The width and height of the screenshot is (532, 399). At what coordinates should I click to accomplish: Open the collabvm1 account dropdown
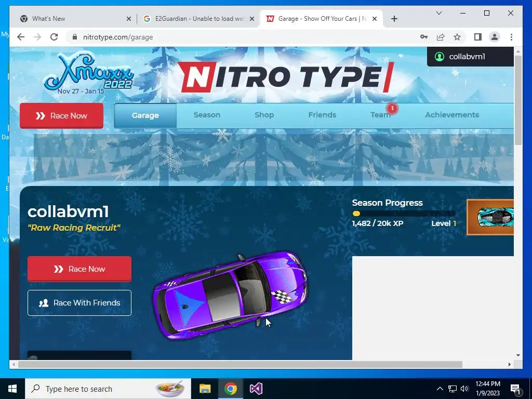coord(470,57)
